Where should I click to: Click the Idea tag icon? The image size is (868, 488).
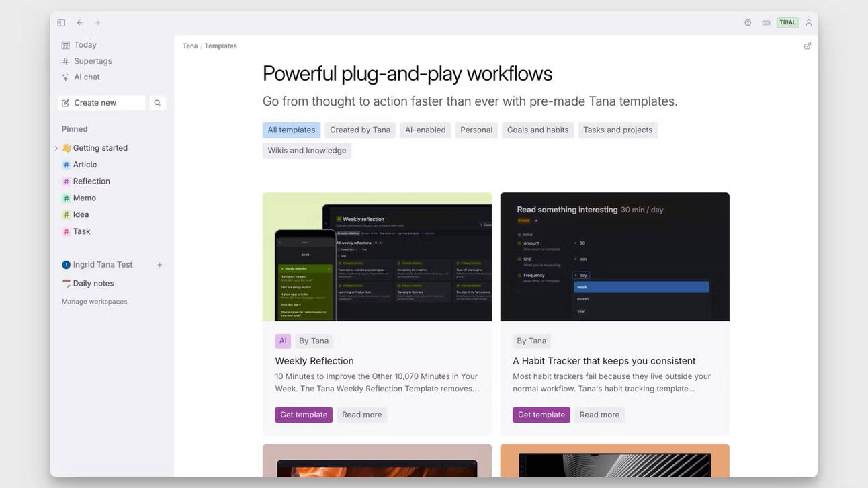[66, 215]
